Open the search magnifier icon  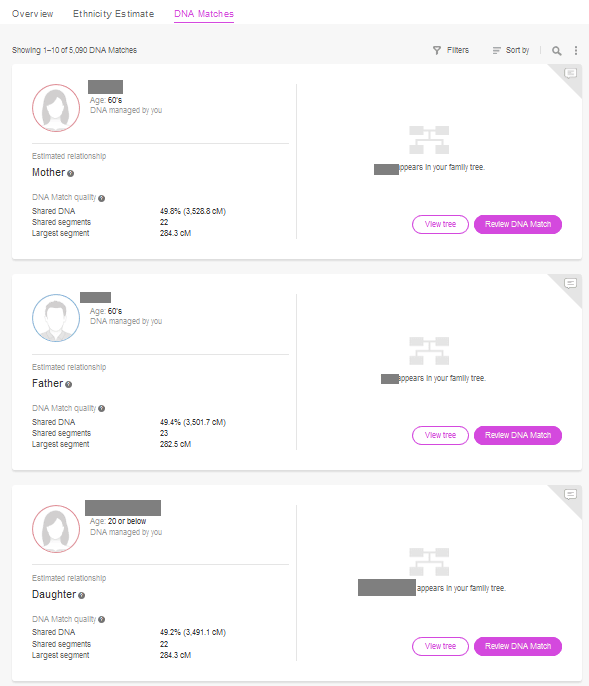pyautogui.click(x=556, y=51)
